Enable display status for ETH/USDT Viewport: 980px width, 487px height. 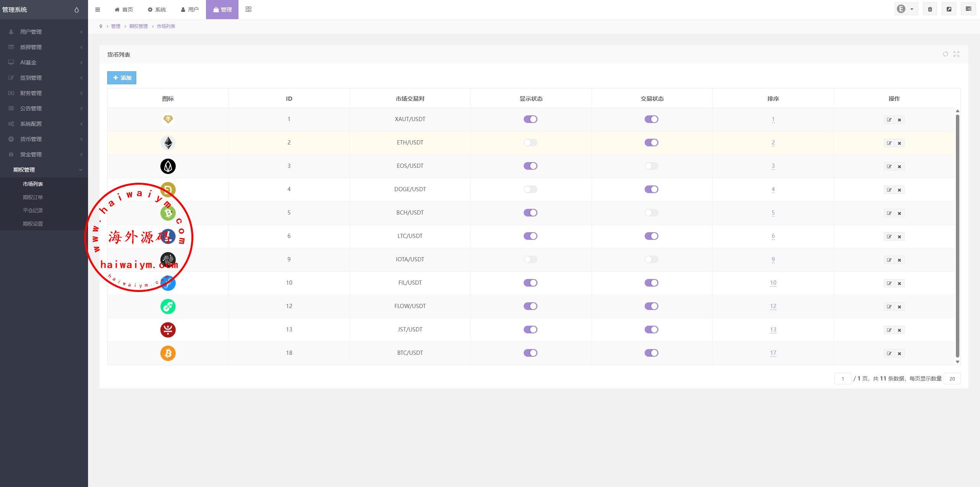click(530, 143)
